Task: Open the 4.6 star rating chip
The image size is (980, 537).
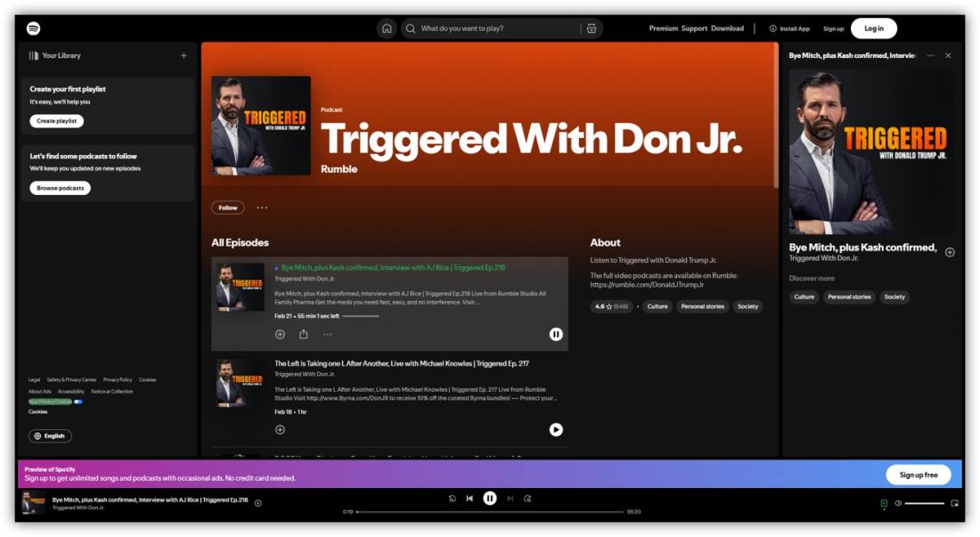Action: click(x=611, y=306)
